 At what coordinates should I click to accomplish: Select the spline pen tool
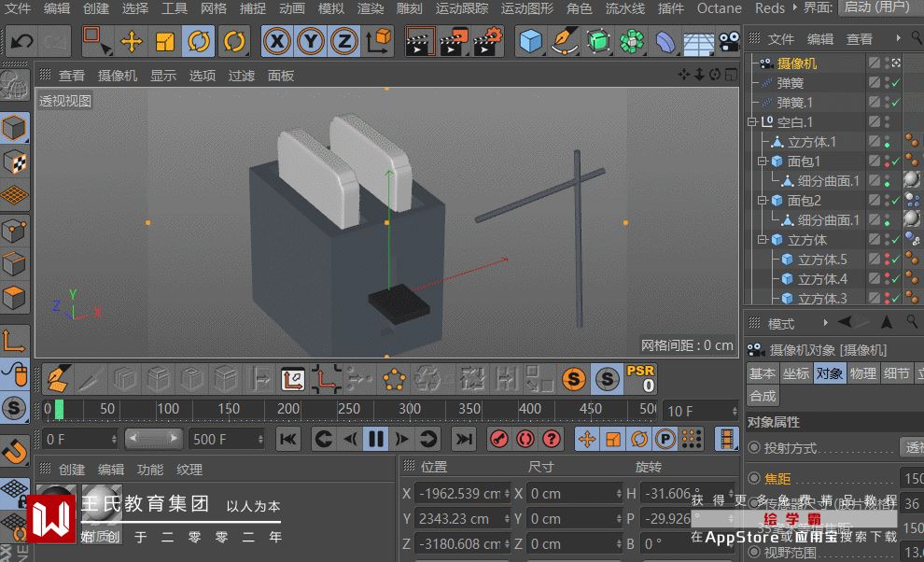coord(564,41)
